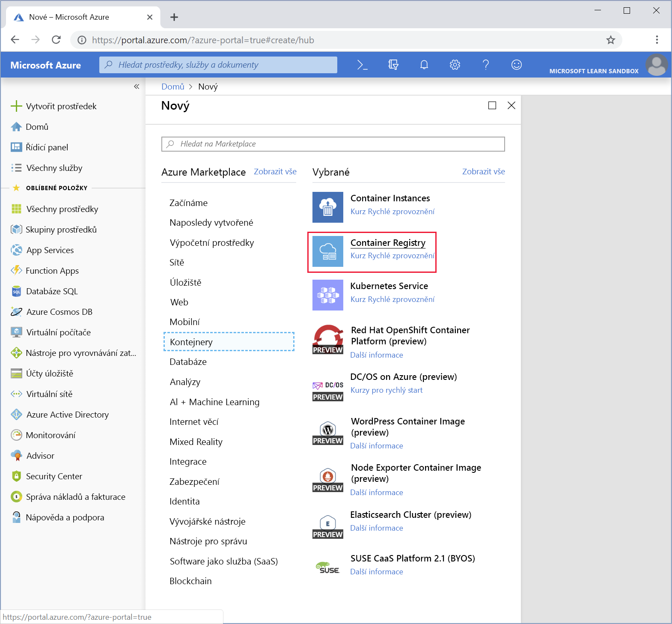Open Monitorování in sidebar
The width and height of the screenshot is (672, 624).
click(x=43, y=435)
